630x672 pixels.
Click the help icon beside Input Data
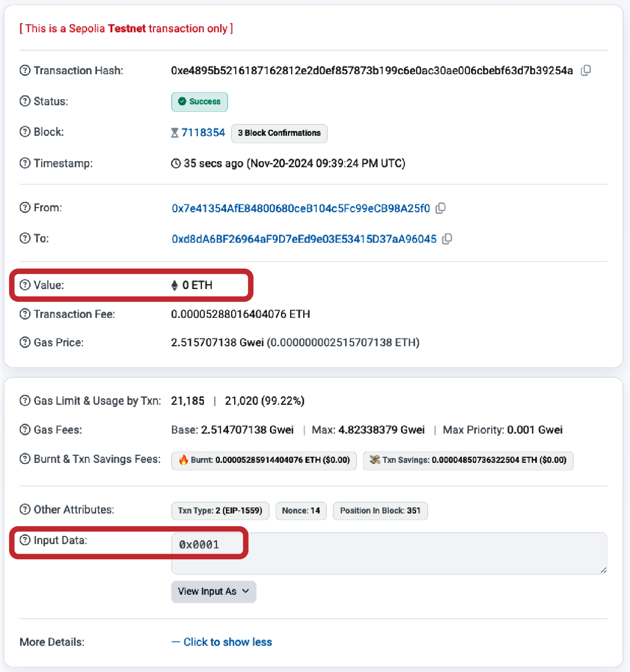pos(24,540)
